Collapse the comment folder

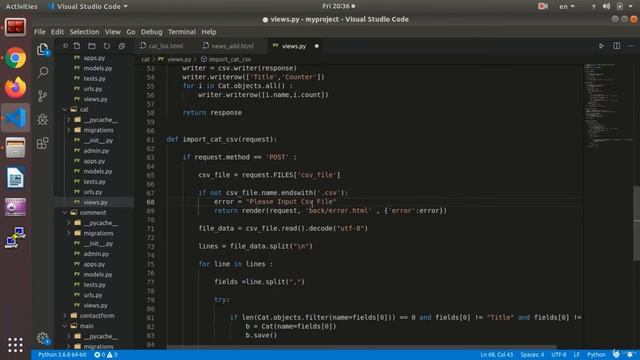coord(65,213)
